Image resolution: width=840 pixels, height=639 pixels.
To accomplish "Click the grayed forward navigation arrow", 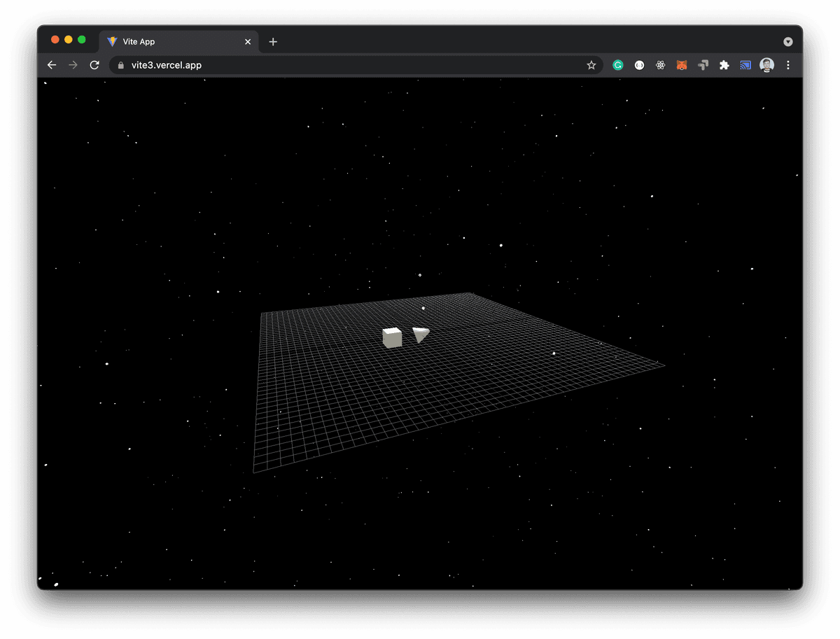I will coord(73,64).
